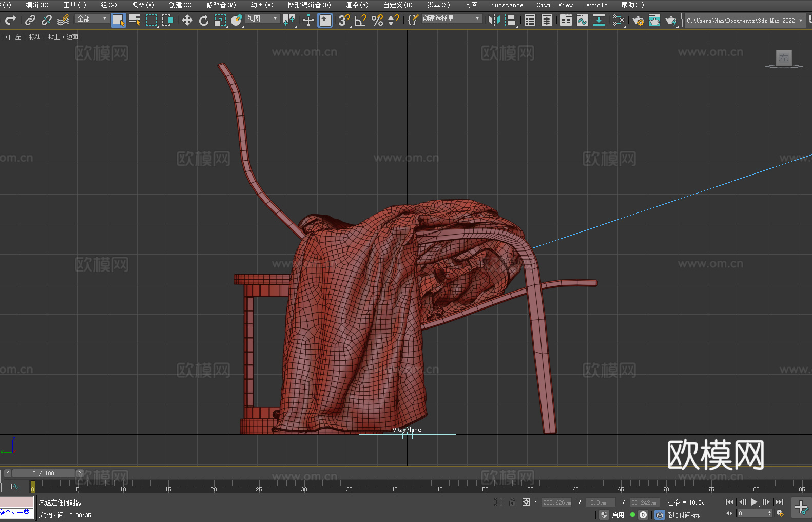This screenshot has height=522, width=812.
Task: Open the 渲染(R) menu
Action: coord(357,5)
